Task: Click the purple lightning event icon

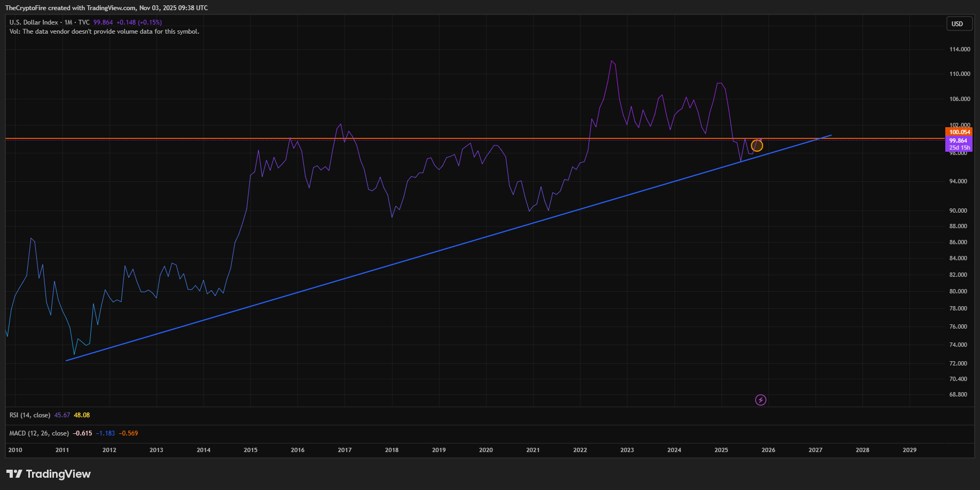Action: (x=761, y=400)
